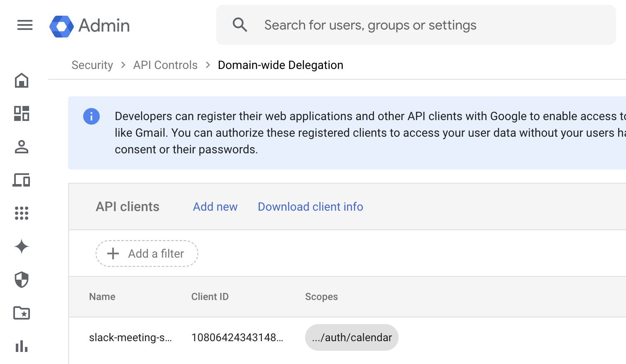Navigate to Security breadcrumb
The width and height of the screenshot is (626, 364).
[x=92, y=65]
